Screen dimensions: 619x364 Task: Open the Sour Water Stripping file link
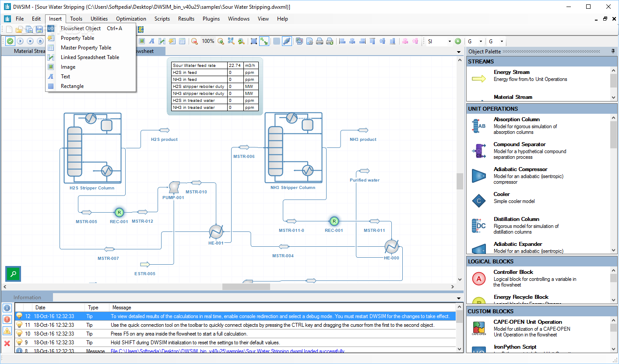(x=228, y=351)
